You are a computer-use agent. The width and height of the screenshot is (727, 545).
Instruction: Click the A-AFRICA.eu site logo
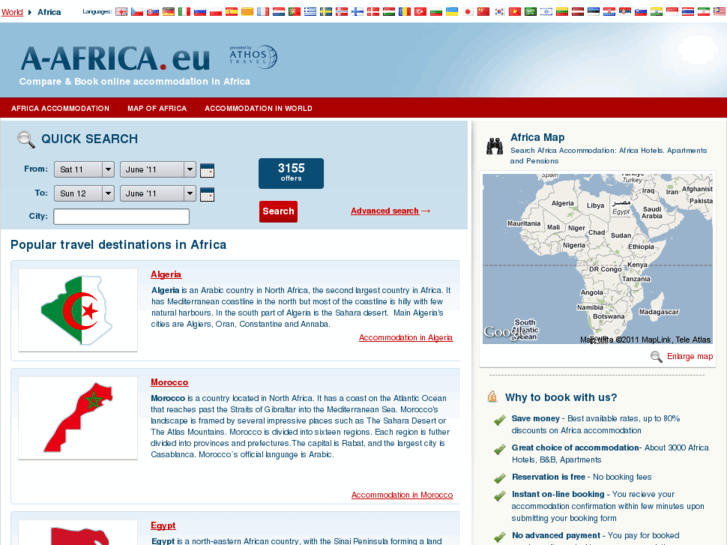pos(115,58)
